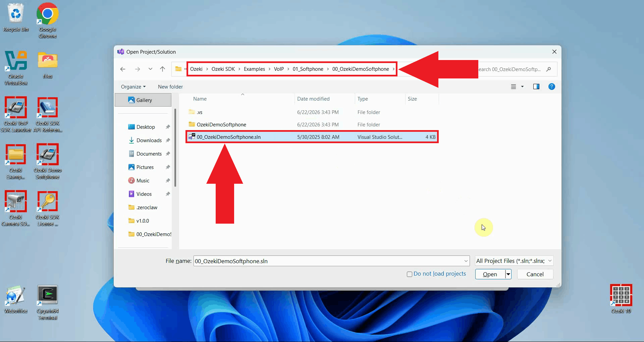Expand the Open button split arrow
The image size is (644, 342).
pos(508,274)
